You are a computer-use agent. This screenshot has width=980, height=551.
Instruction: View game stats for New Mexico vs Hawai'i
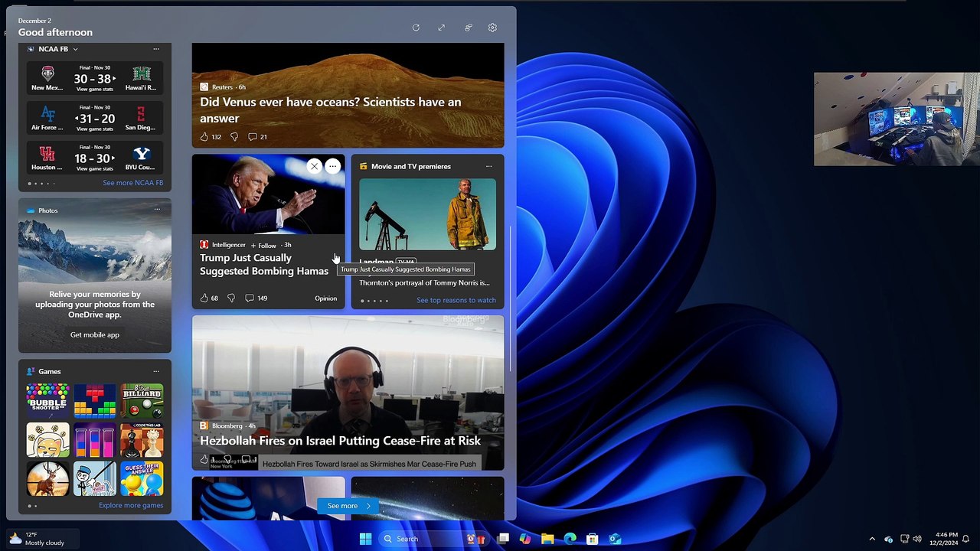[95, 89]
